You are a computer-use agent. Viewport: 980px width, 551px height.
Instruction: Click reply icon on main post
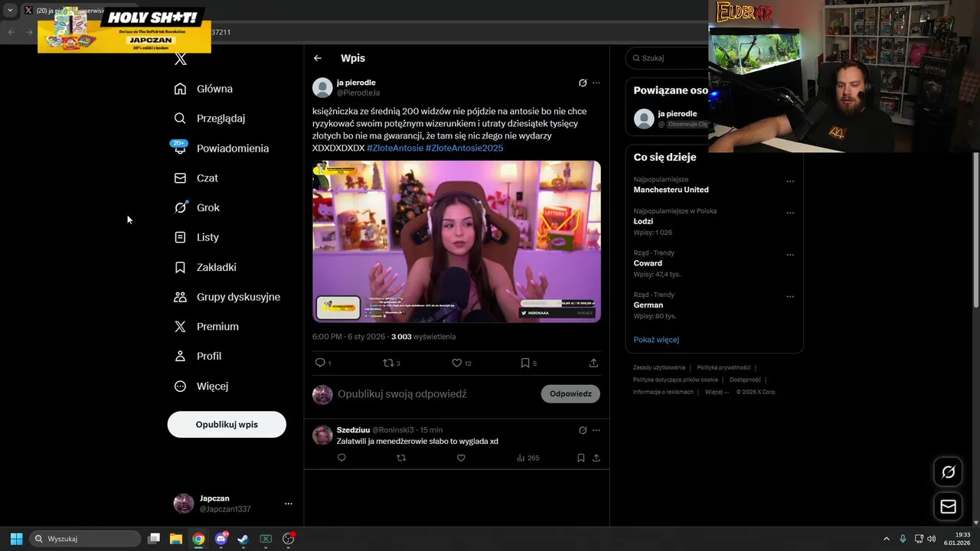(320, 363)
